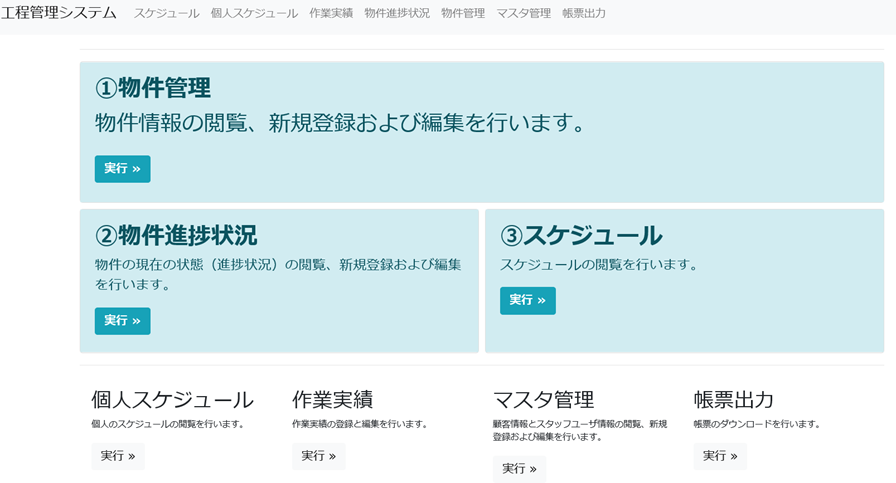Click text 作業実績の登録と編集を行います。
The width and height of the screenshot is (896, 483).
coord(360,424)
